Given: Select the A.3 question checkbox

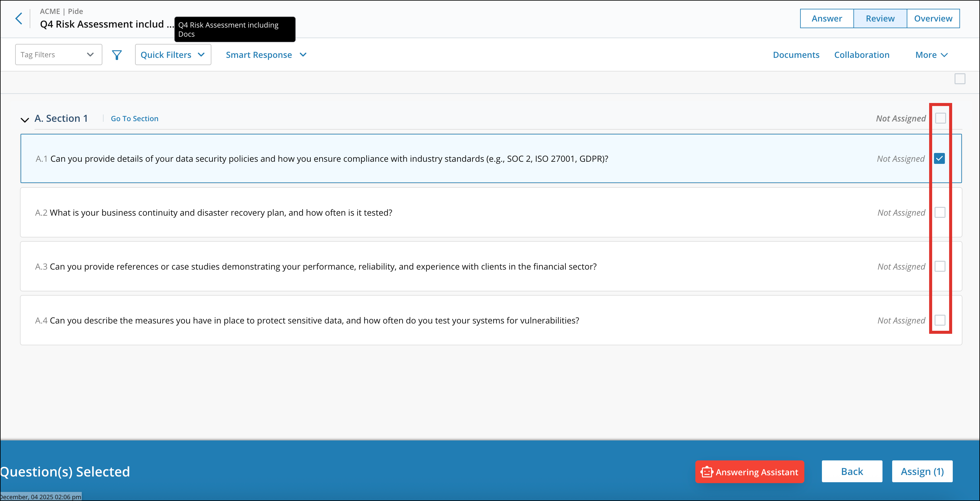Looking at the screenshot, I should coord(940,266).
